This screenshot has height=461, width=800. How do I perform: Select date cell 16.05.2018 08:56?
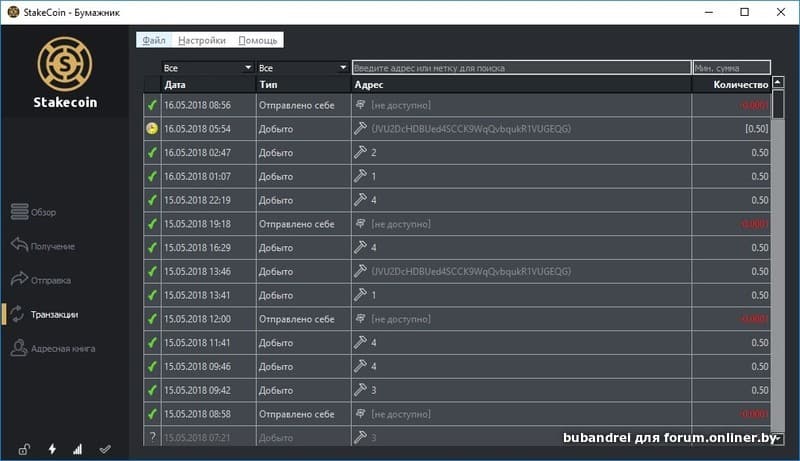[x=208, y=105]
